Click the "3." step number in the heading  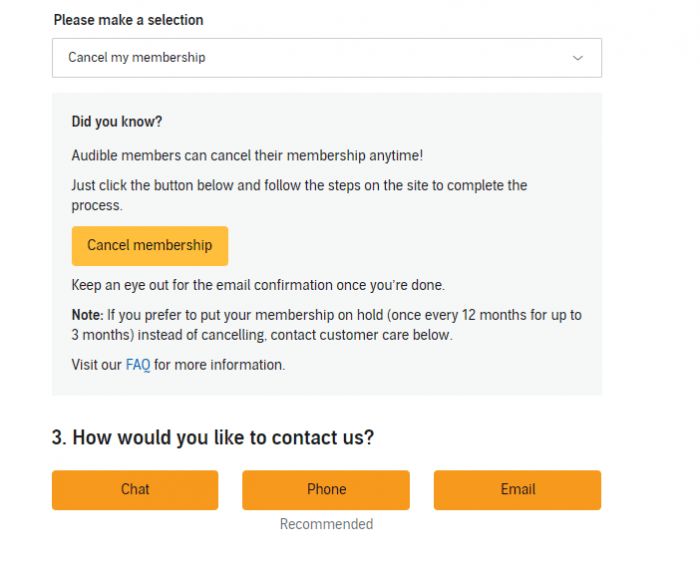(59, 437)
